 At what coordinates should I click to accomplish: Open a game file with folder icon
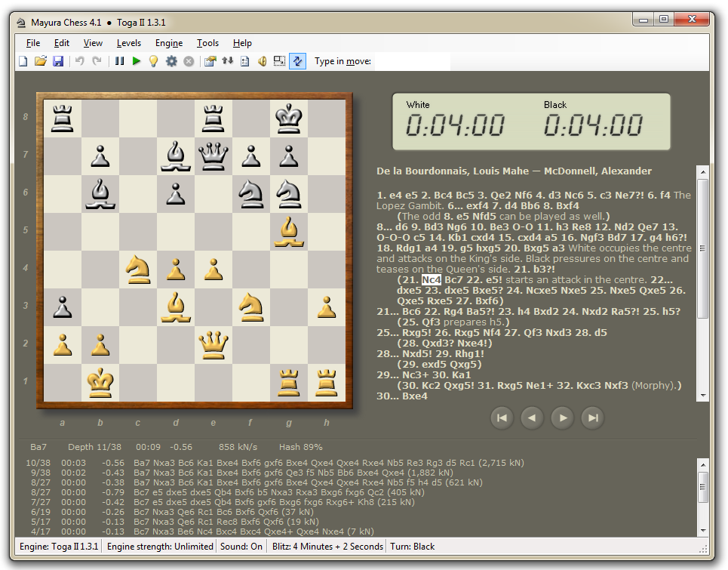tap(41, 61)
